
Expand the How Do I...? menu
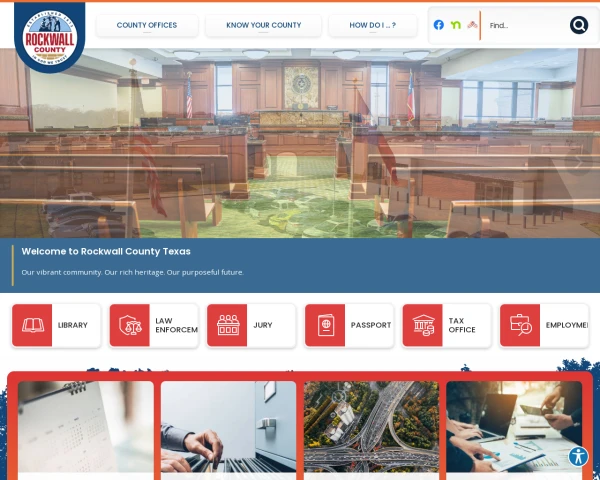click(373, 26)
